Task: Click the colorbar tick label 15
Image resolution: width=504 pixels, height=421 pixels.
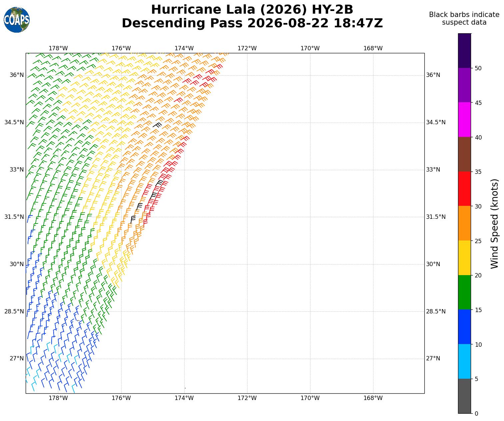Action: coord(478,310)
